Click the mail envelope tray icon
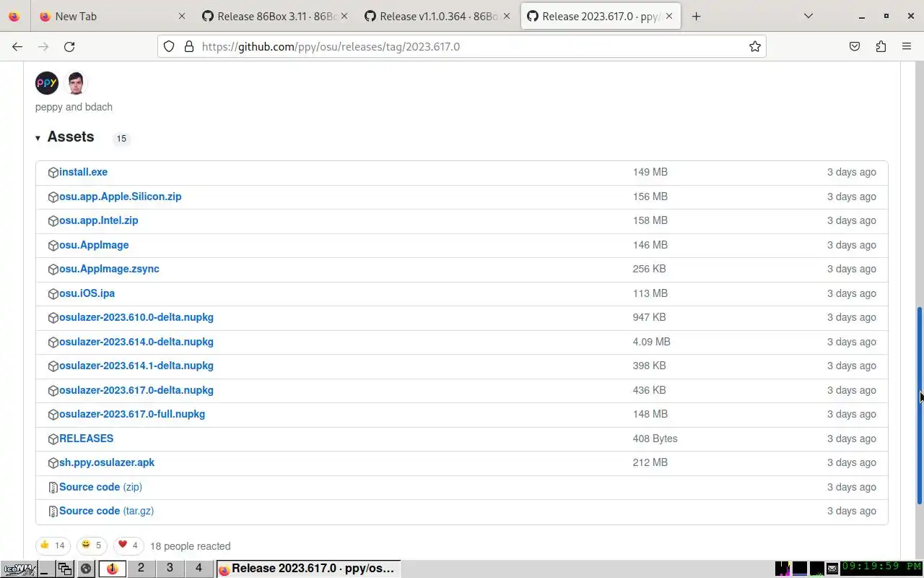This screenshot has width=924, height=578. click(832, 569)
